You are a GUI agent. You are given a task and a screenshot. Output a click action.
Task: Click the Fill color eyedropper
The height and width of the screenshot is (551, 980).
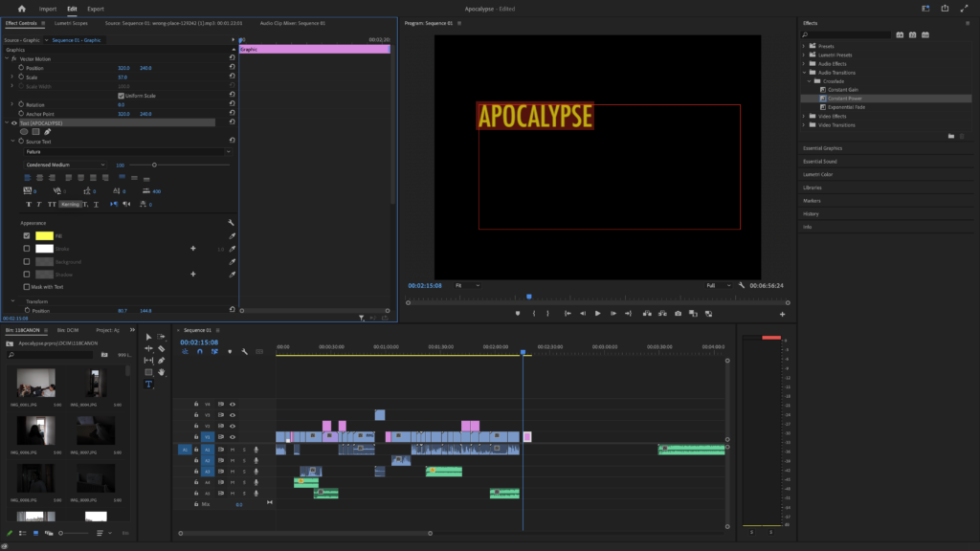(x=232, y=235)
